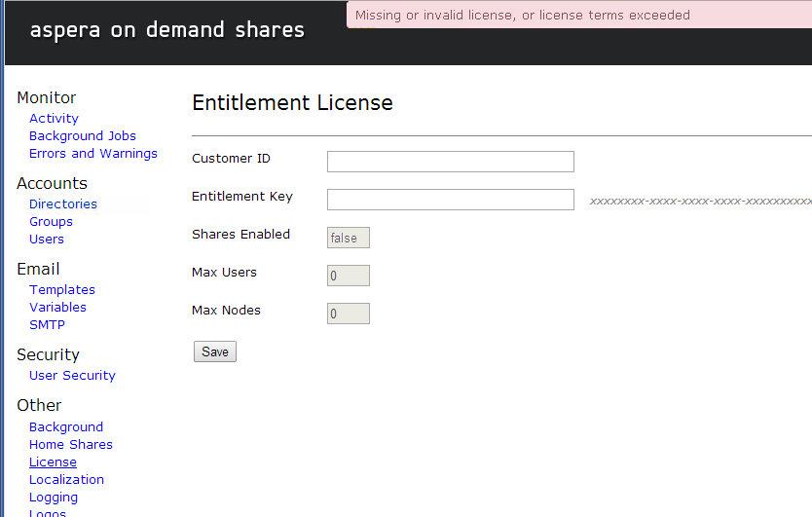
Task: Click the Shares Enabled false field
Action: tap(349, 238)
